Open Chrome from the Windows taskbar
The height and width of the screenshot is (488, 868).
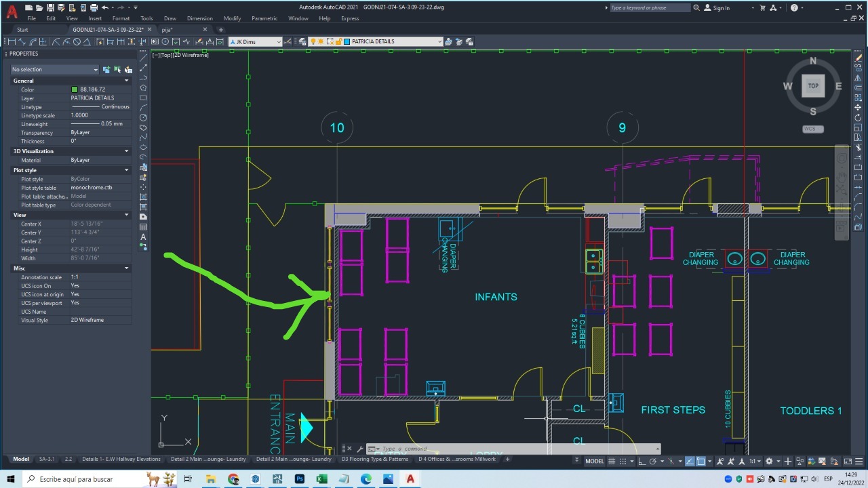233,479
